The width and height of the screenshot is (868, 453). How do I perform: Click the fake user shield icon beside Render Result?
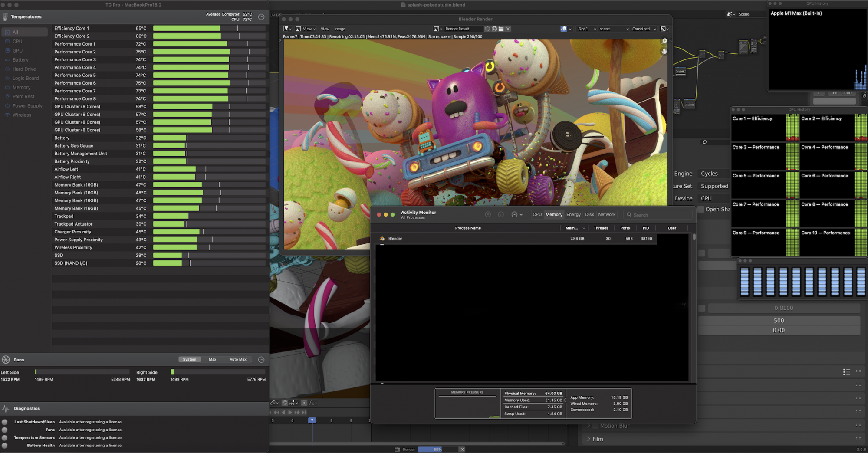tap(487, 29)
